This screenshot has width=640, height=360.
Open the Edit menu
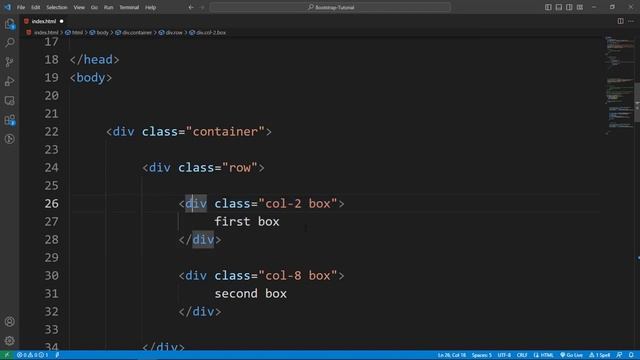point(36,7)
